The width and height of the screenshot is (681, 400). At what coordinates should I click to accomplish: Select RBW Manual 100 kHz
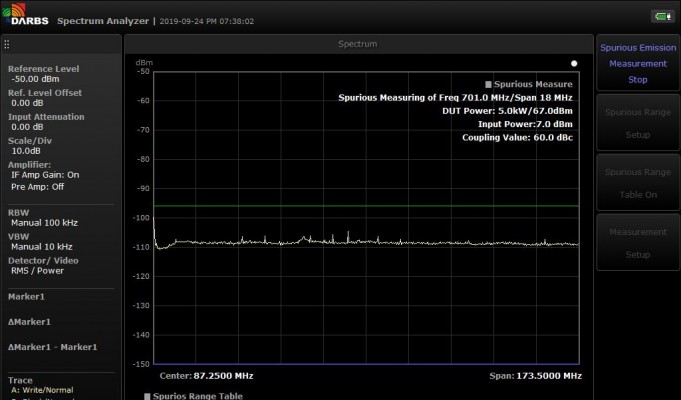coord(43,218)
